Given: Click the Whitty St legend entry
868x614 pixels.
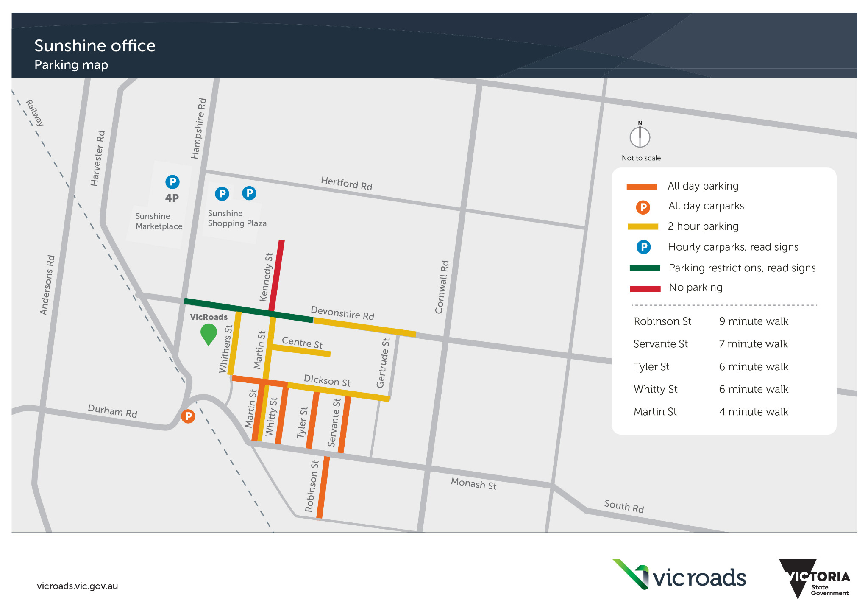Looking at the screenshot, I should (x=655, y=389).
